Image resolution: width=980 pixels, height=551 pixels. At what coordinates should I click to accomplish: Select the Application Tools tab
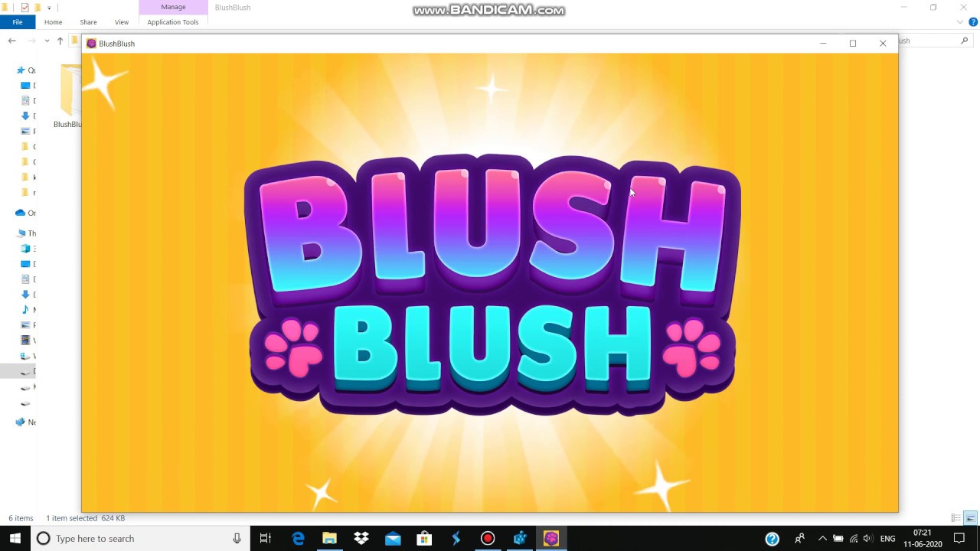(x=173, y=22)
